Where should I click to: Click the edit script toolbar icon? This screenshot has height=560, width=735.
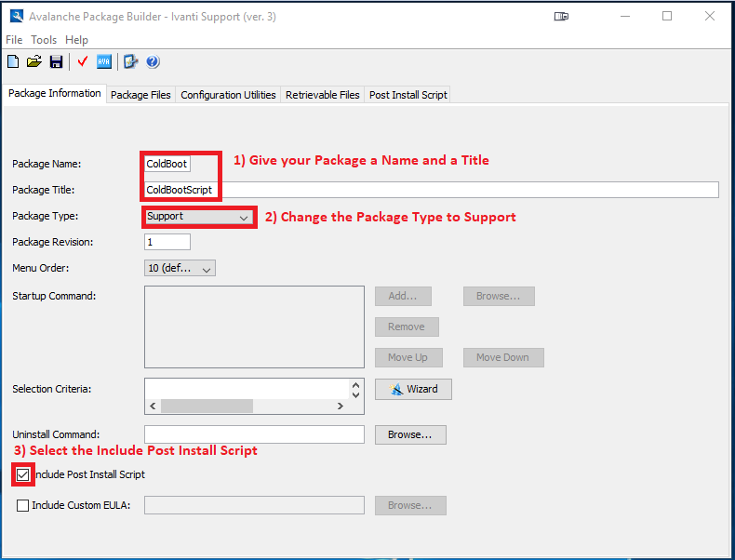click(130, 61)
